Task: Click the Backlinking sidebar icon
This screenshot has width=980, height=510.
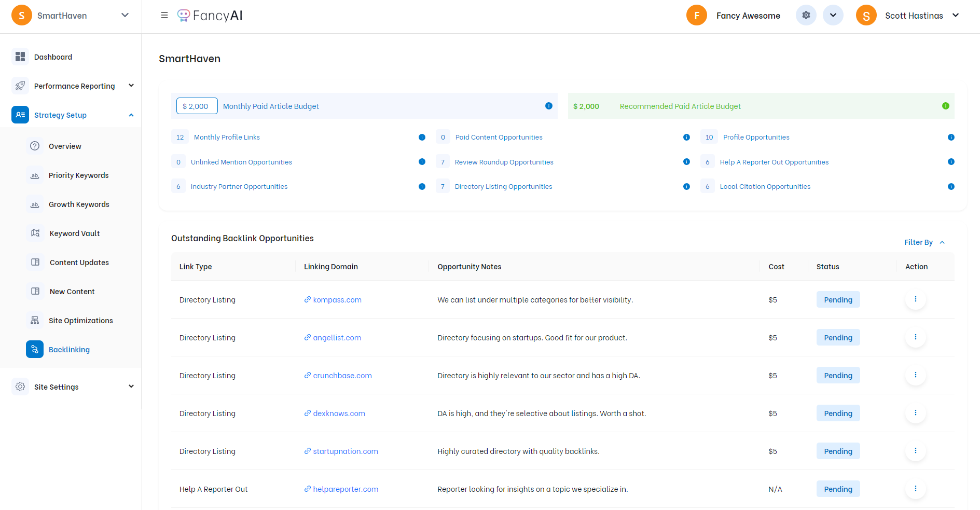Action: click(35, 349)
